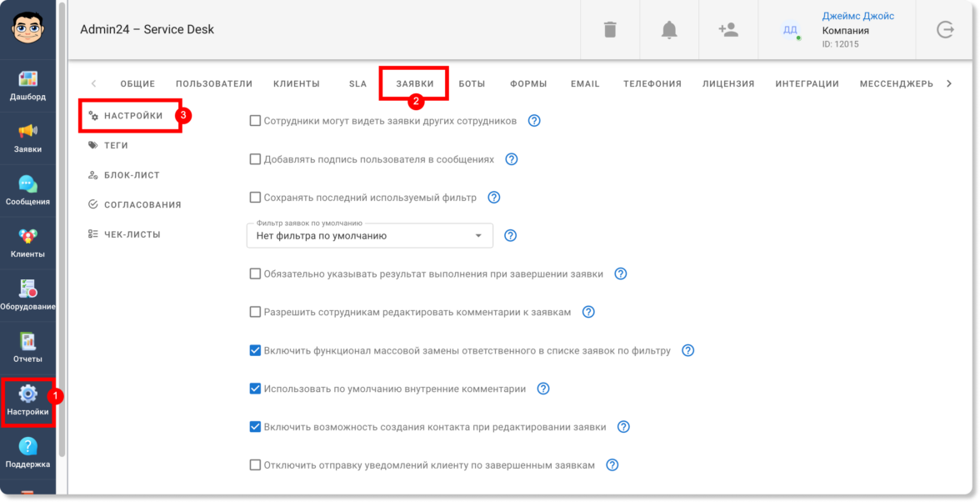Uncheck 'Включить функционал массовой замены ответственного'
980x502 pixels.
(255, 351)
